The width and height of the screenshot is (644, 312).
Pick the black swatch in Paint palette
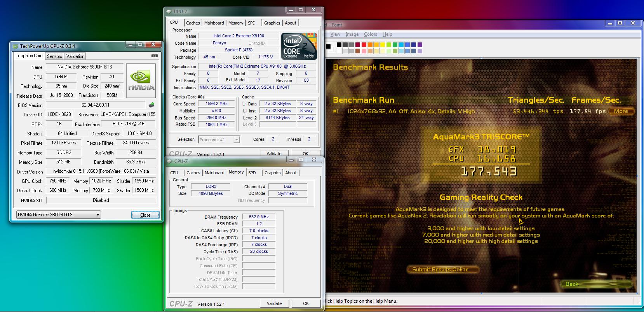coord(339,45)
